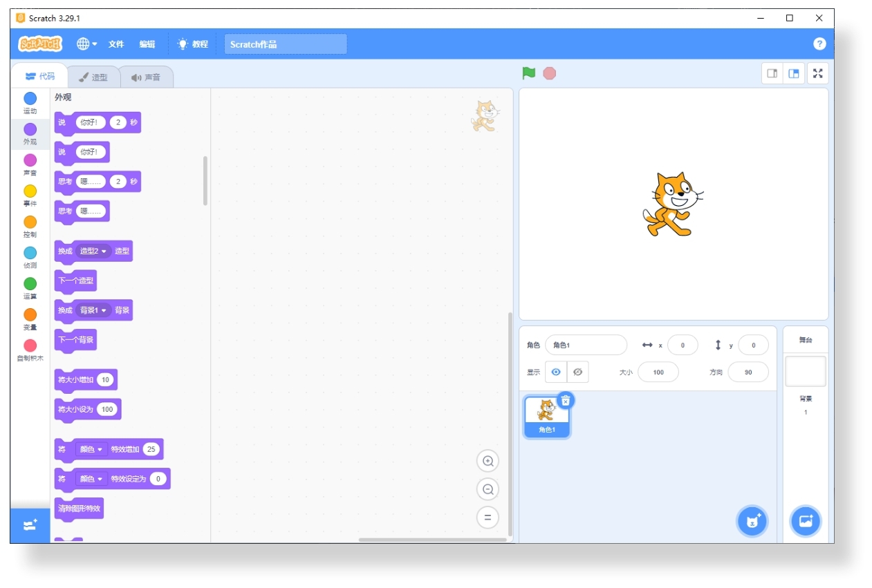Click the Scratch logo

coord(40,44)
